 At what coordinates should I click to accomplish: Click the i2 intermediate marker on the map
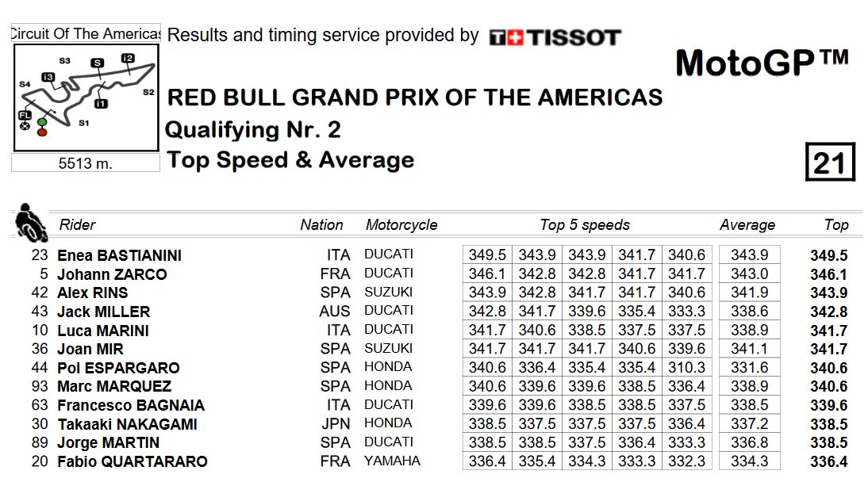click(128, 58)
